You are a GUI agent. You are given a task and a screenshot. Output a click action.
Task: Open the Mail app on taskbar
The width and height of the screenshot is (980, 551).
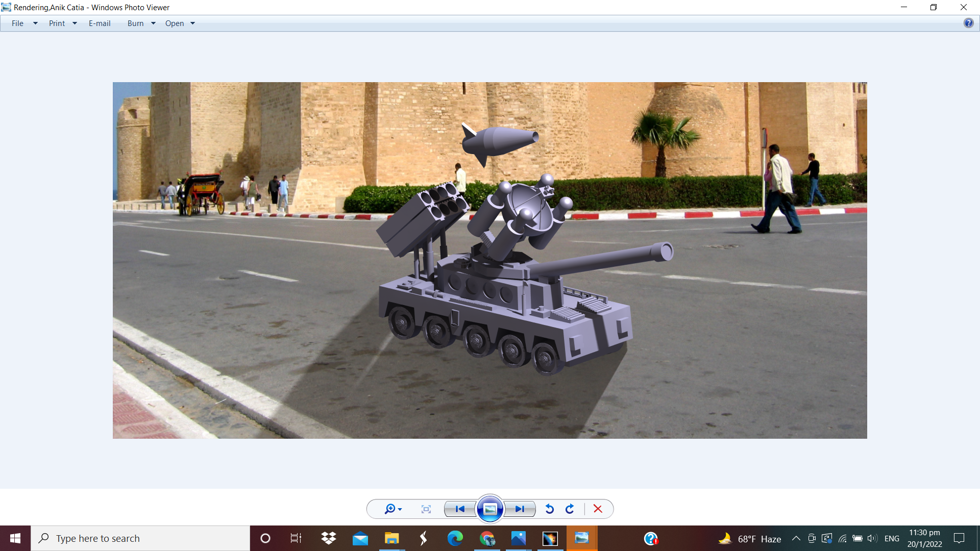point(360,538)
